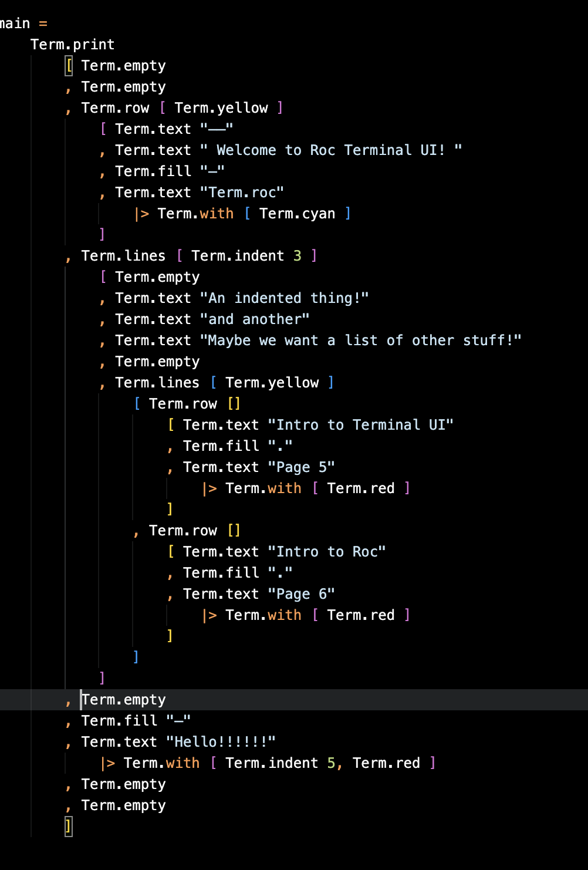588x870 pixels.
Task: Click the "Page 5" string
Action: [302, 467]
